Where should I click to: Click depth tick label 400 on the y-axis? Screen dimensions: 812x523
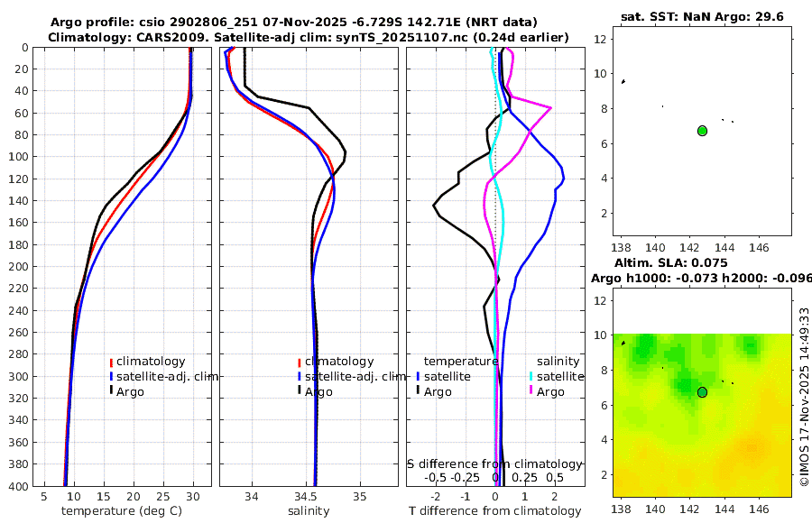click(x=18, y=486)
